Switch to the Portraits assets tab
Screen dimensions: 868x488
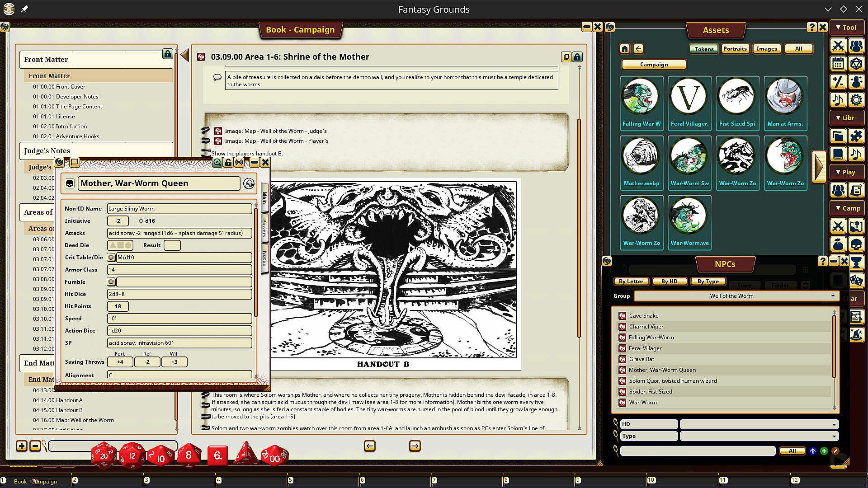click(x=735, y=49)
